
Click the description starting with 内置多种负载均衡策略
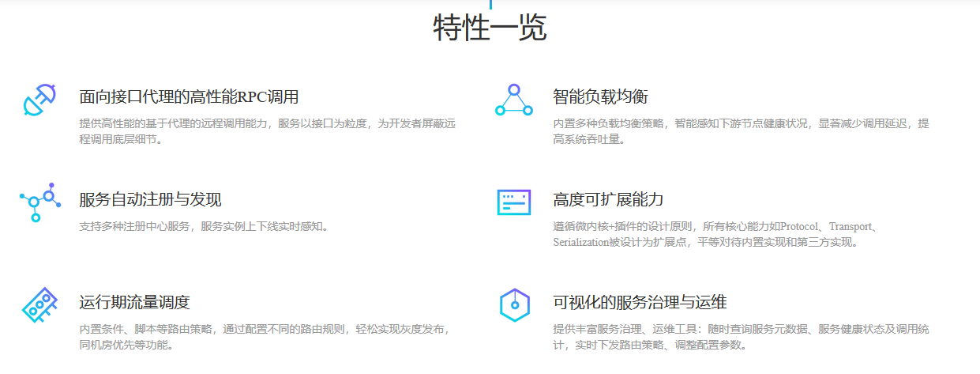[x=741, y=131]
